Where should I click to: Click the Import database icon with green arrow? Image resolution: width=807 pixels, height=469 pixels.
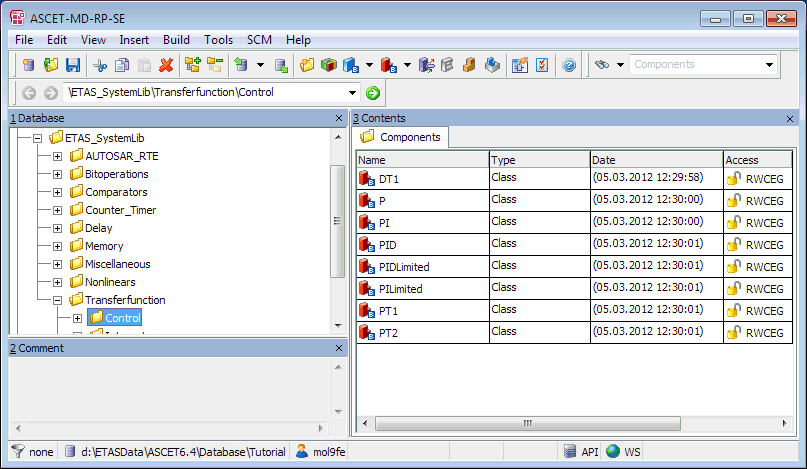click(x=241, y=65)
